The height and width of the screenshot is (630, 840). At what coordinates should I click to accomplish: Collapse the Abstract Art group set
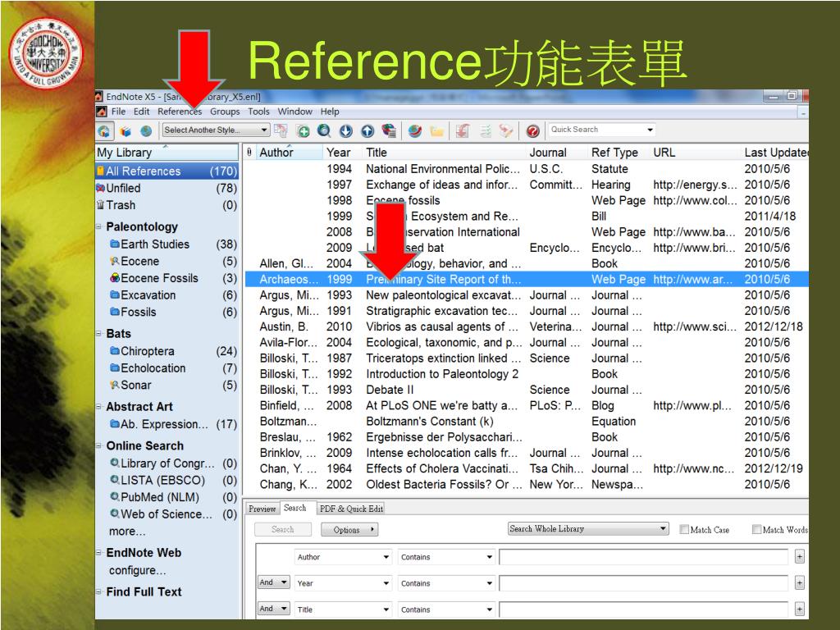(99, 407)
